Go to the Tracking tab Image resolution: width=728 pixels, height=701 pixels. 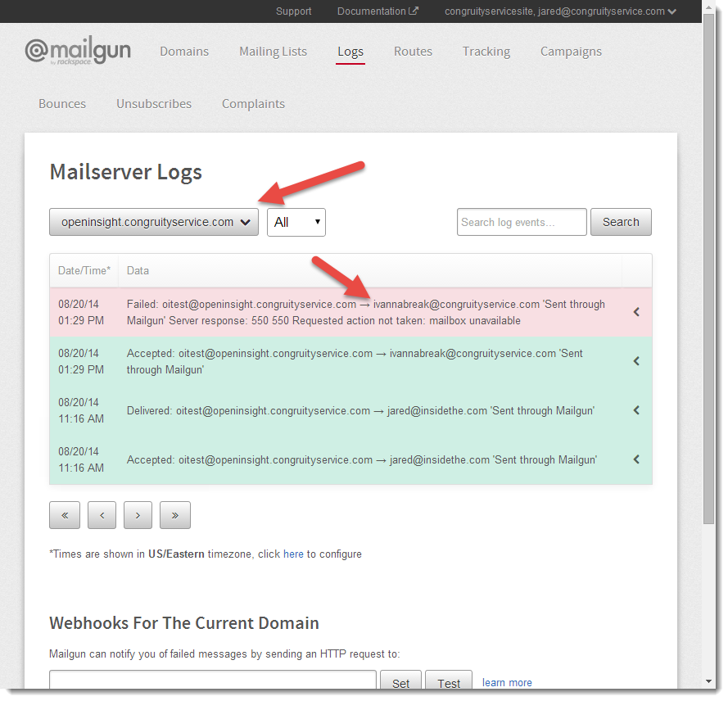point(486,51)
